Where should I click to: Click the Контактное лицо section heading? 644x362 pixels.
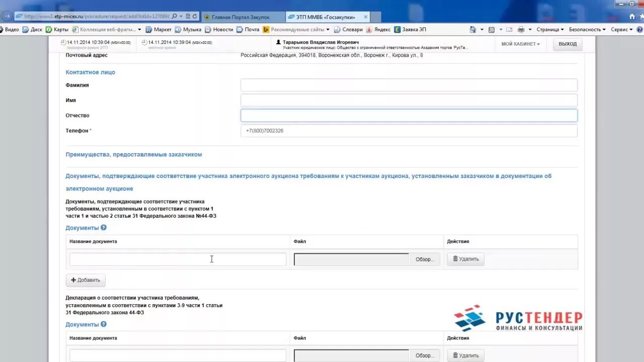click(91, 72)
